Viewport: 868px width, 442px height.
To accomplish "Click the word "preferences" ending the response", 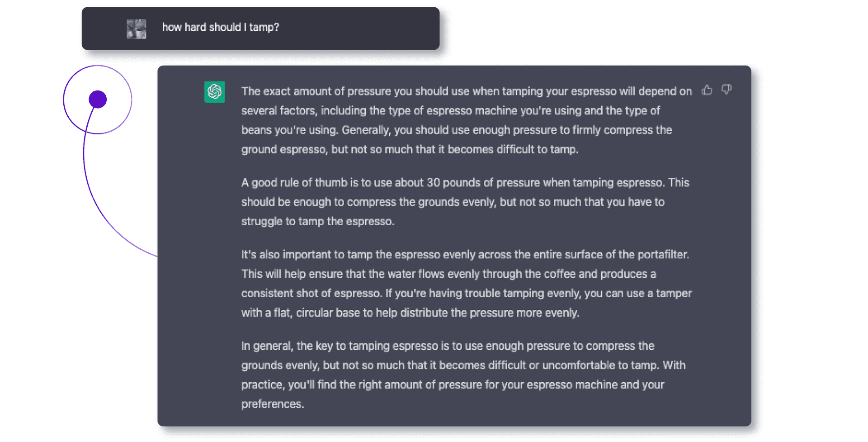I will click(x=271, y=404).
